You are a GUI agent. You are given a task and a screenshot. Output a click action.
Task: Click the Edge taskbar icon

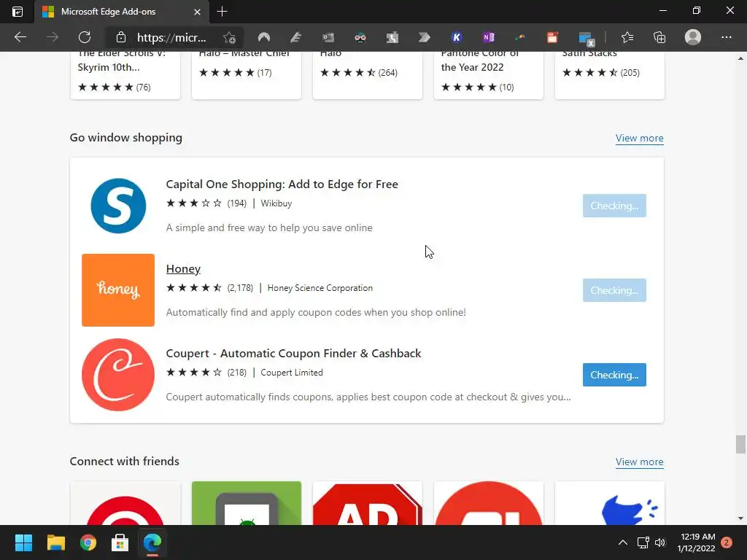152,542
